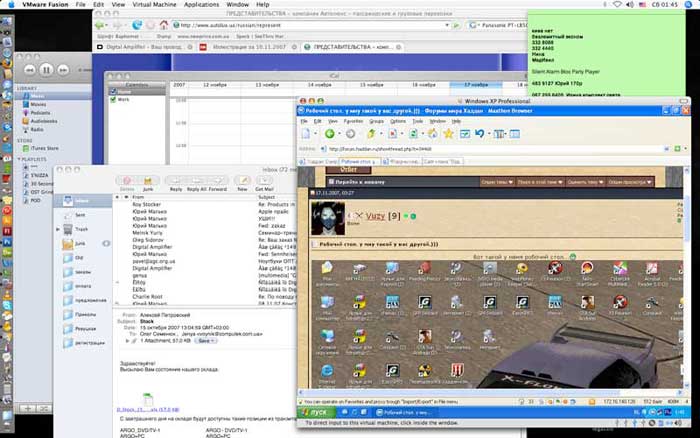The width and height of the screenshot is (700, 438).
Task: Switch to the ПРЕДСТАВИТЕЛЬСТВА browser tab
Action: pos(352,47)
